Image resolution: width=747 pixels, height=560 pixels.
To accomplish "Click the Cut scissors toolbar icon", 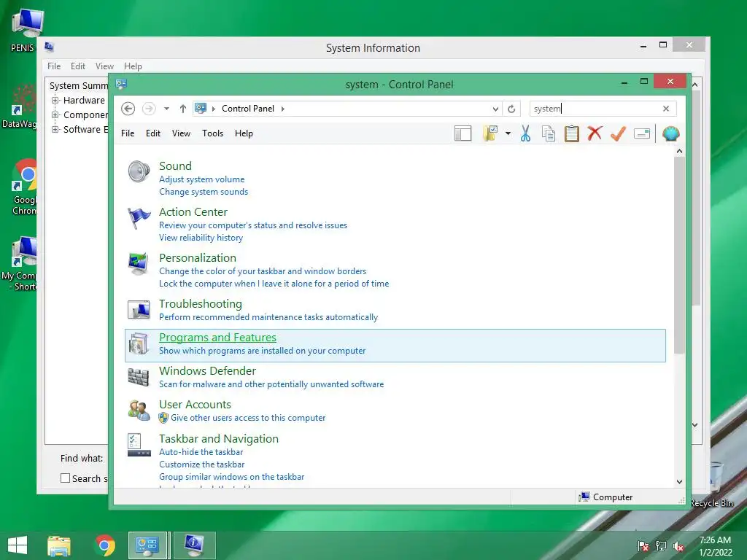I will click(x=525, y=134).
